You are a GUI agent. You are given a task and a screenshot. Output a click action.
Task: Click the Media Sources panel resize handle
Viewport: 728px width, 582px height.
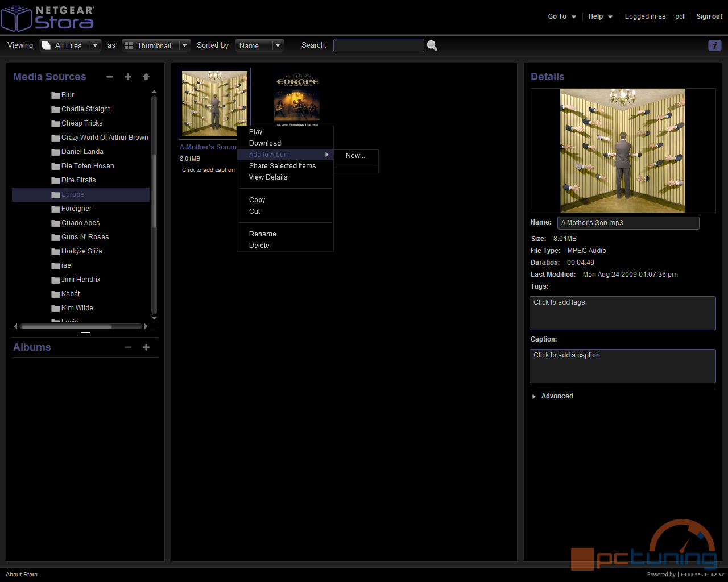pos(86,334)
